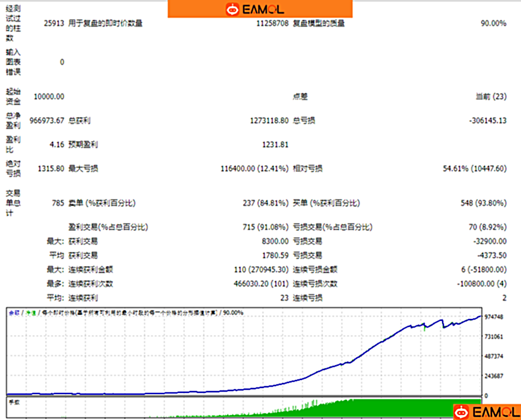The image size is (521, 420).
Task: Click the blue 余额 legend label on chart
Action: pyautogui.click(x=14, y=313)
